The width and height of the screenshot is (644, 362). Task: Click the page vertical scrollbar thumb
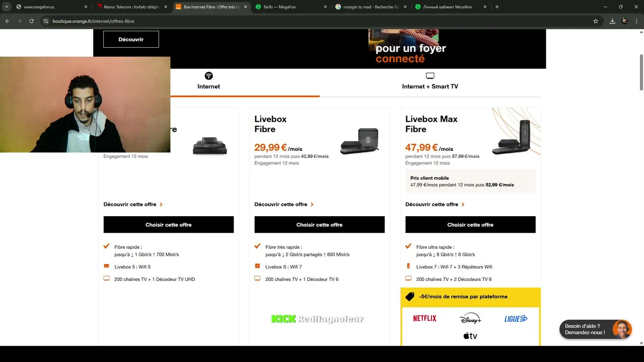641,72
